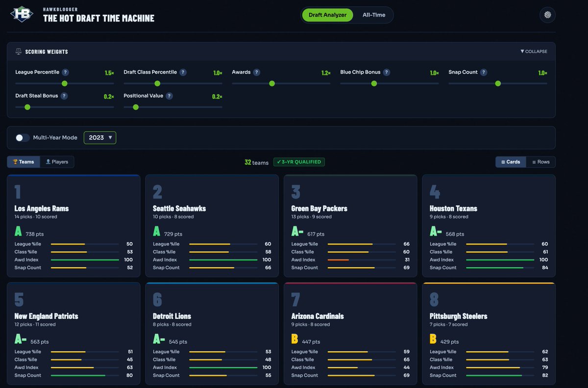Click Snap Count help question icon

[484, 72]
